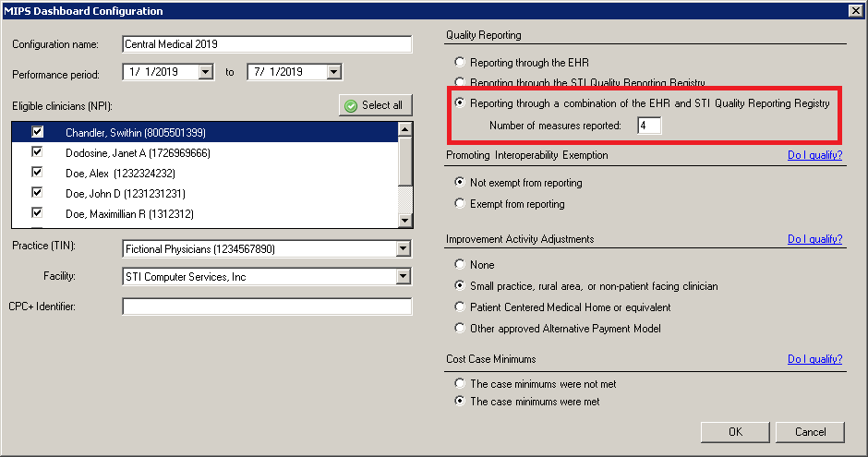Screen dimensions: 868x457
Task: Open Do I qualify link for Cost Case Minimums
Action: pyautogui.click(x=814, y=359)
